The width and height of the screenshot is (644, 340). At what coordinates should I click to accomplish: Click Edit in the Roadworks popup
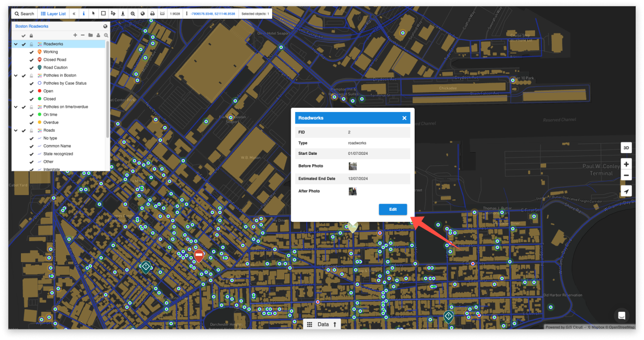tap(392, 209)
